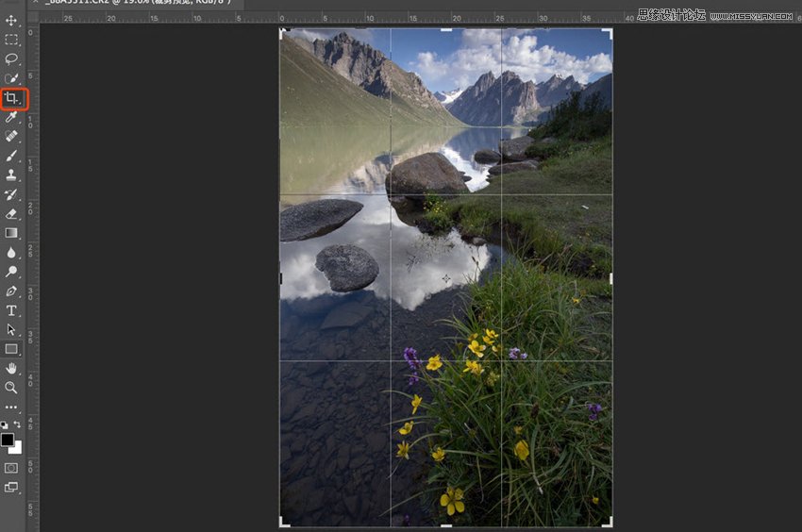Click the top-left crop corner handle
This screenshot has height=532, width=802.
pyautogui.click(x=283, y=32)
